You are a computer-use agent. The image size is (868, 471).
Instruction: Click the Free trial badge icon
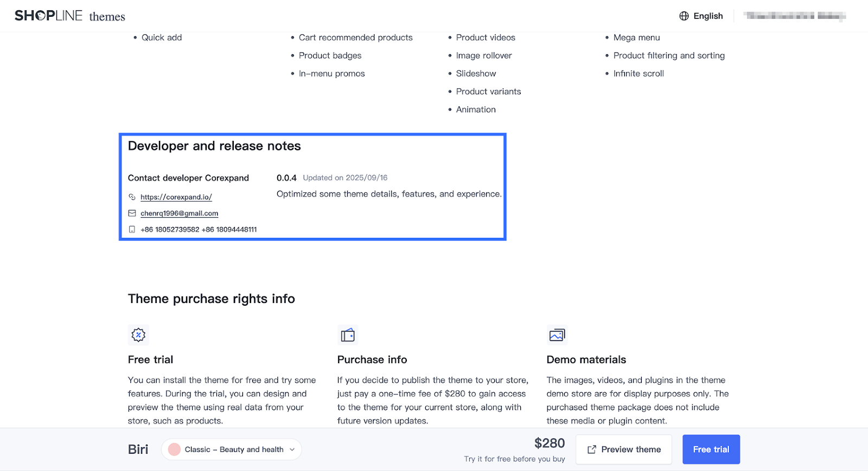pyautogui.click(x=138, y=335)
